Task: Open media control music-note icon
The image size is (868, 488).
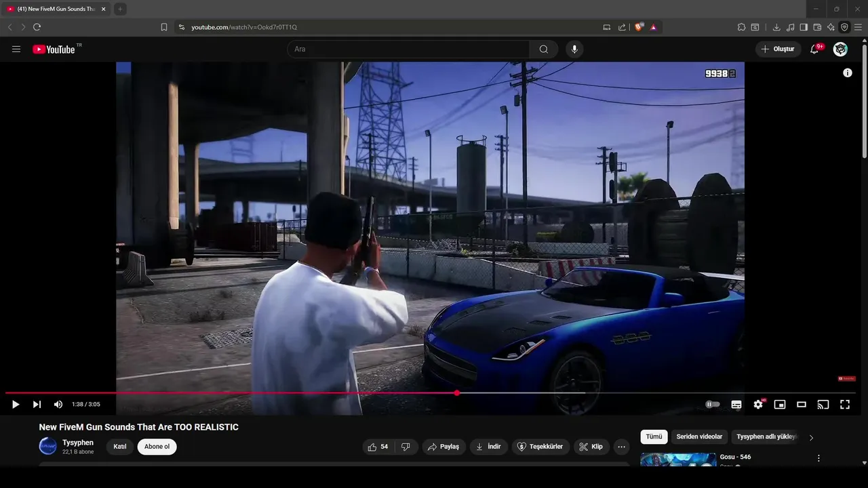Action: [791, 27]
